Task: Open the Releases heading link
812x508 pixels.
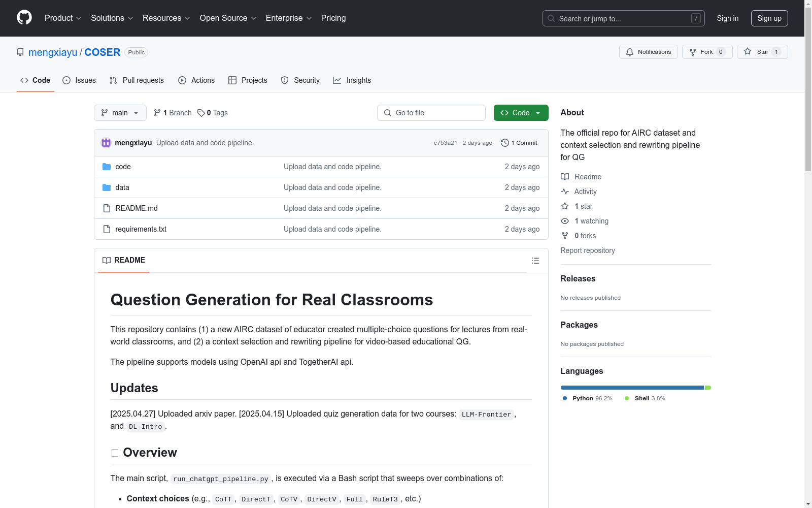Action: [578, 278]
